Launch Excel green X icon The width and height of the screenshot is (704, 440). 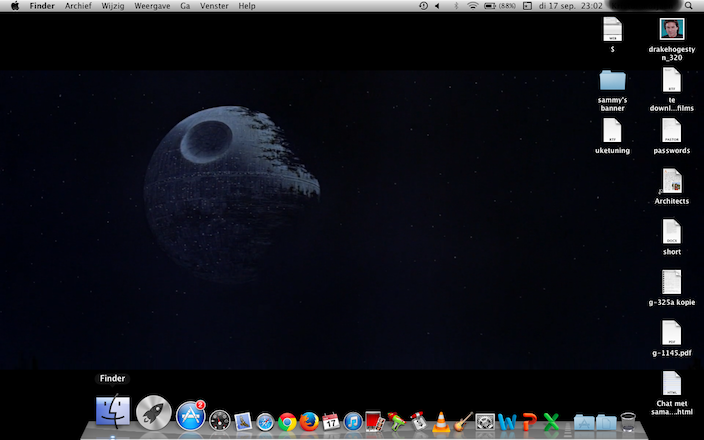pos(551,422)
